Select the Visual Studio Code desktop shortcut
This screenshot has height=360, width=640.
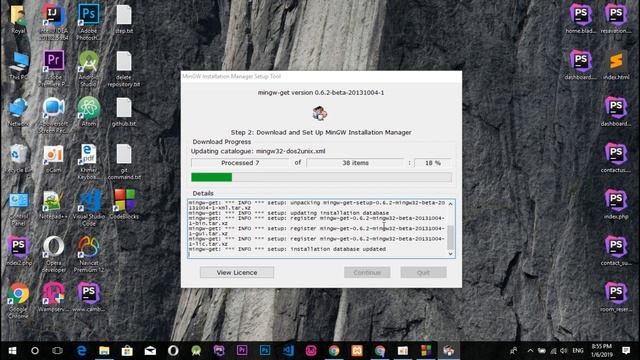[89, 207]
